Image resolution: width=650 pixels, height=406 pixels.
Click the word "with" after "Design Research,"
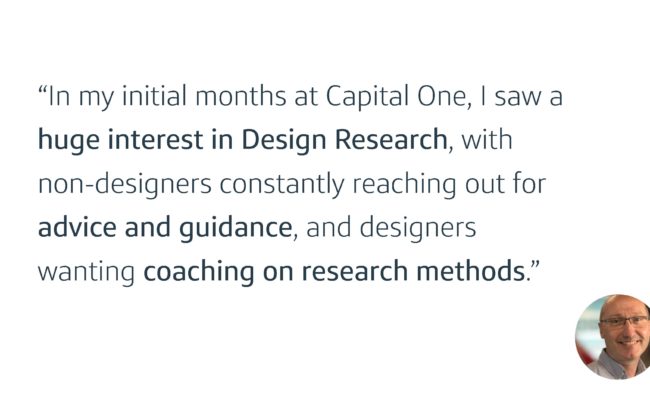487,140
